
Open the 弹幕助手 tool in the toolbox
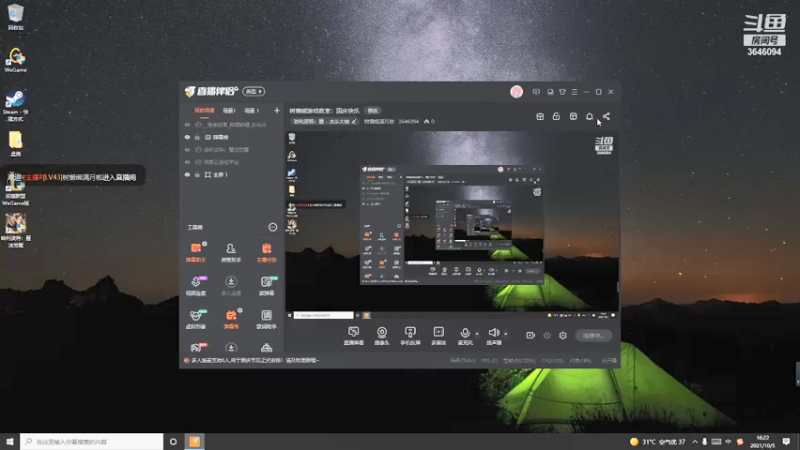coord(196,253)
